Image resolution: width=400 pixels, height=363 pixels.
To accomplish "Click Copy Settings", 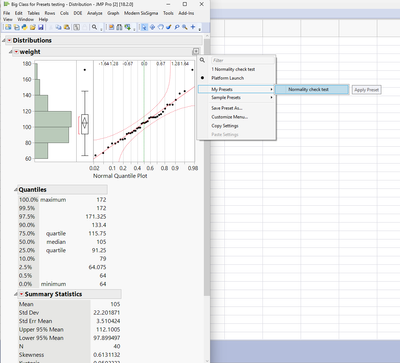I will (x=225, y=126).
